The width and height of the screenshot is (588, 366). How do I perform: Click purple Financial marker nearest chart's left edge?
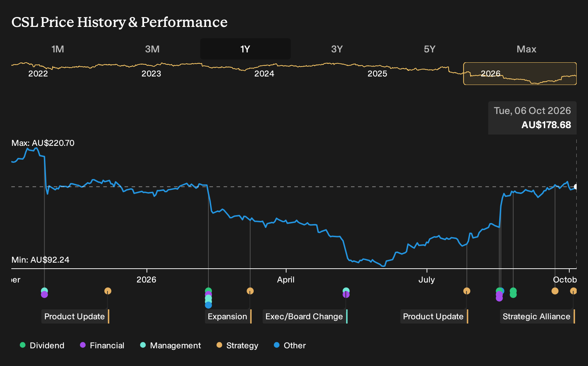pyautogui.click(x=44, y=295)
